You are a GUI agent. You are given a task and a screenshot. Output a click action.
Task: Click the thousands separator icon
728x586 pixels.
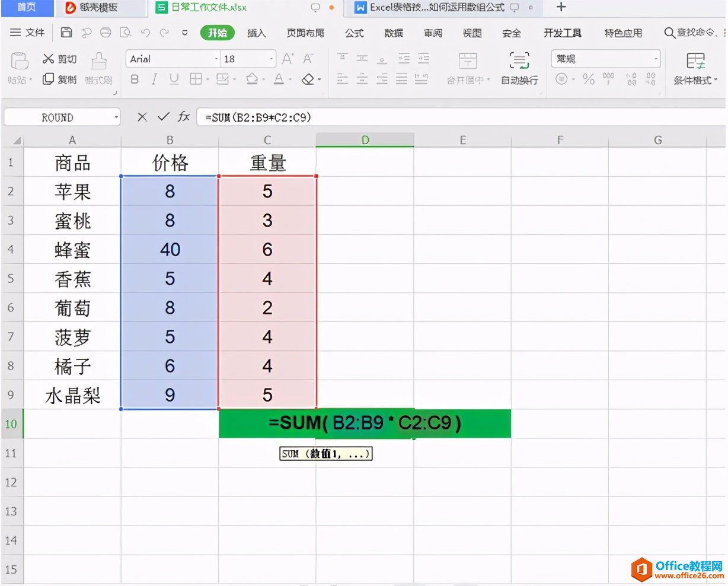coord(608,79)
